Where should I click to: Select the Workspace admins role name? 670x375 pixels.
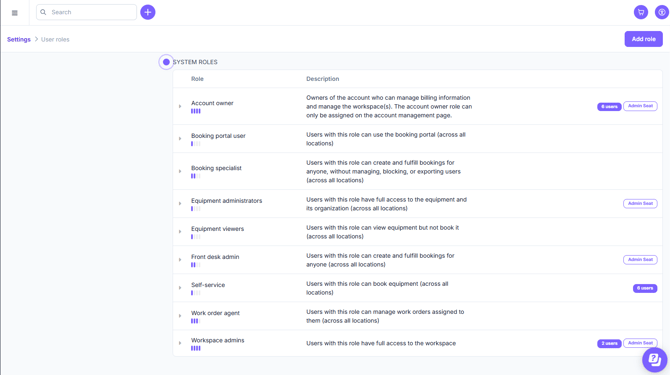click(x=217, y=340)
